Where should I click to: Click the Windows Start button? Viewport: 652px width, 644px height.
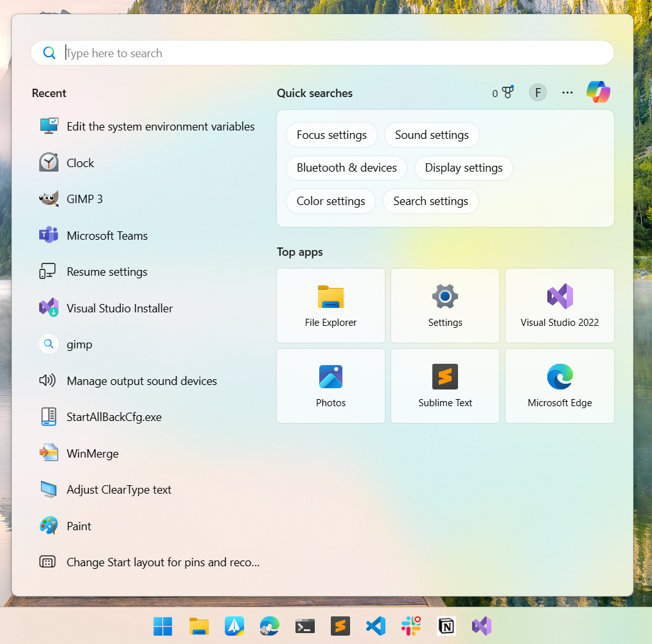coord(163,626)
